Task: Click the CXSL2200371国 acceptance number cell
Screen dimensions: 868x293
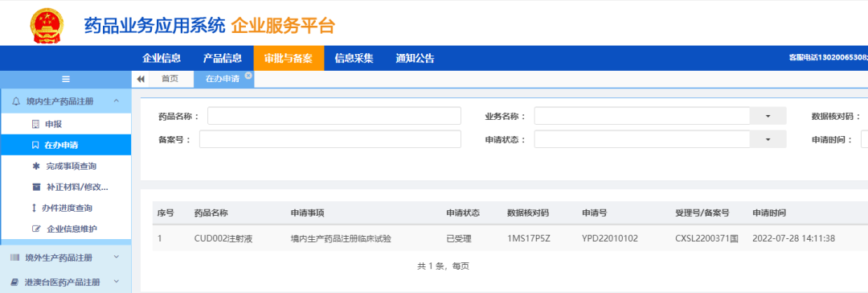Action: [707, 238]
